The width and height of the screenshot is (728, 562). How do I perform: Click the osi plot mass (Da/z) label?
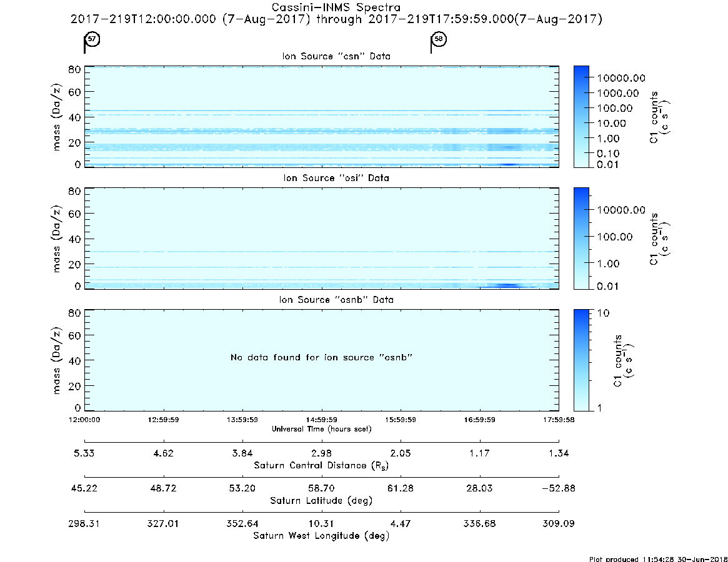click(57, 239)
